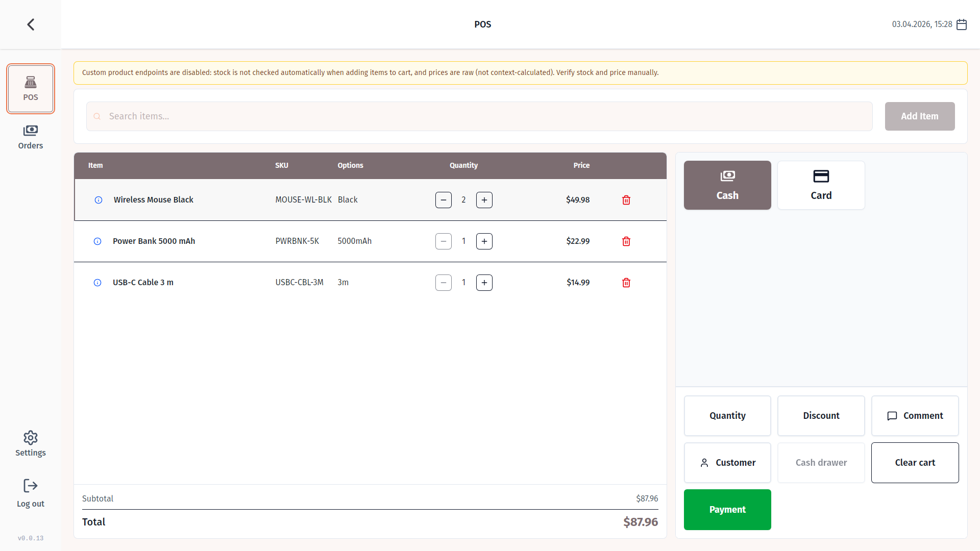Click the Subtotal label

tap(97, 498)
